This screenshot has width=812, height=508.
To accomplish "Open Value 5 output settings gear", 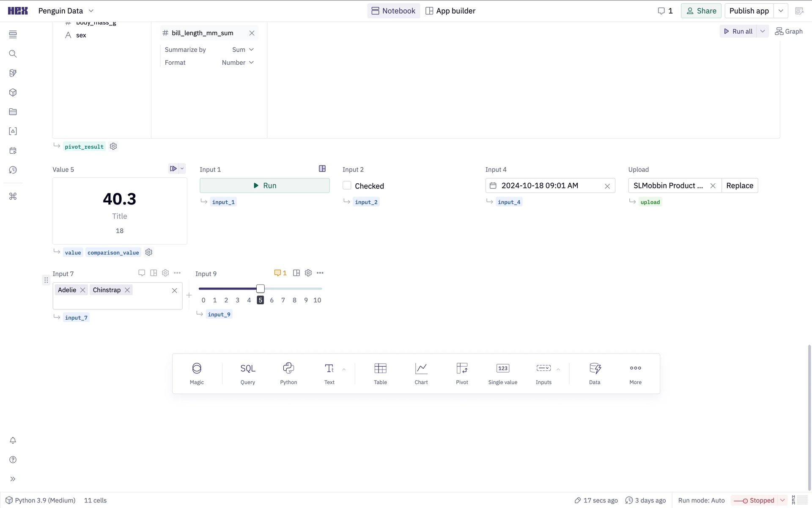I will [x=149, y=252].
